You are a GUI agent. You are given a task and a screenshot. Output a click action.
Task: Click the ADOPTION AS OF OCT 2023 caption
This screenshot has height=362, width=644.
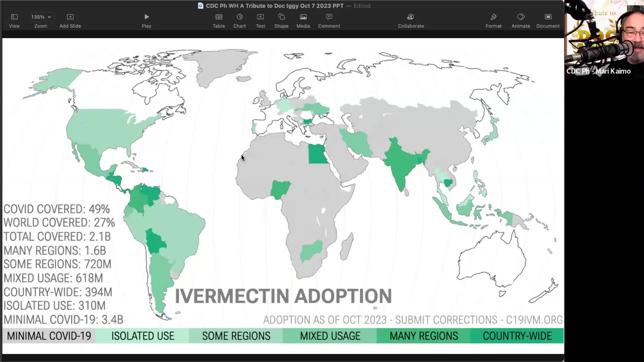[x=413, y=320]
